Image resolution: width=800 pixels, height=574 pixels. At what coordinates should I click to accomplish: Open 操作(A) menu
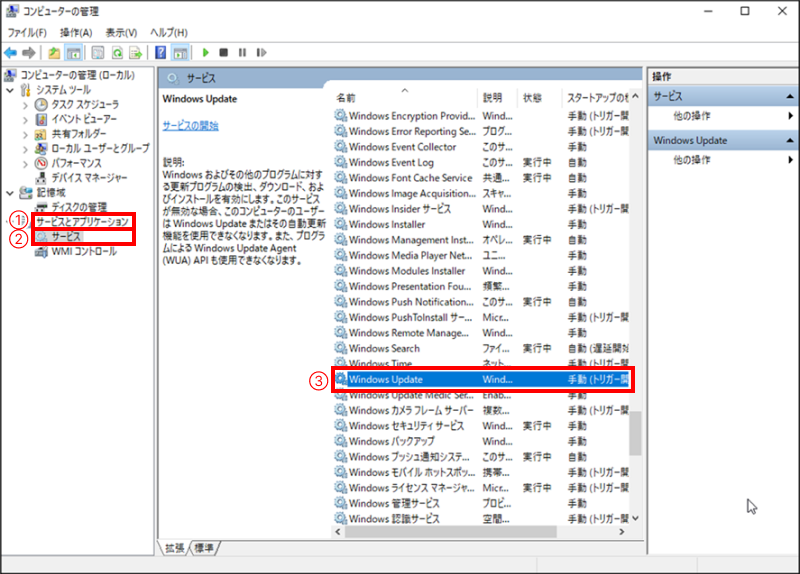point(76,33)
